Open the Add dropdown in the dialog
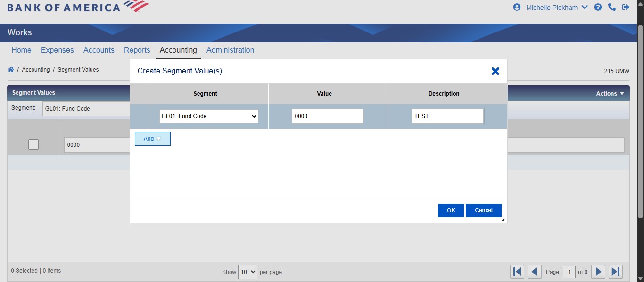 point(152,138)
